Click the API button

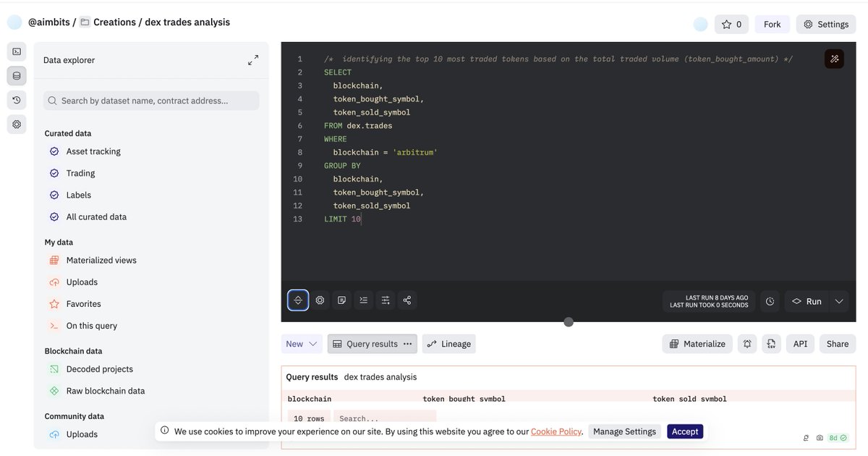(x=800, y=344)
